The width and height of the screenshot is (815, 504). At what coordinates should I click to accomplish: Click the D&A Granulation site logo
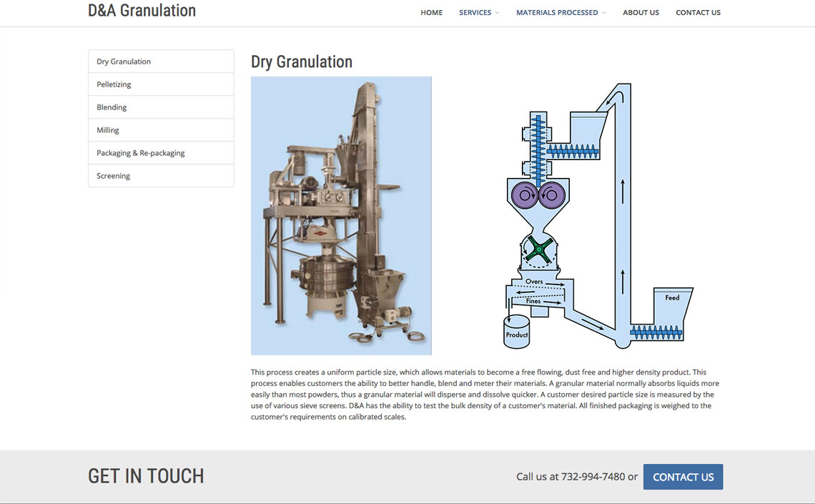click(x=142, y=11)
